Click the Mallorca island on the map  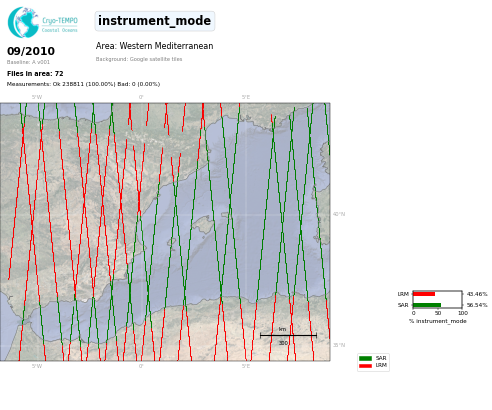pyautogui.click(x=203, y=225)
